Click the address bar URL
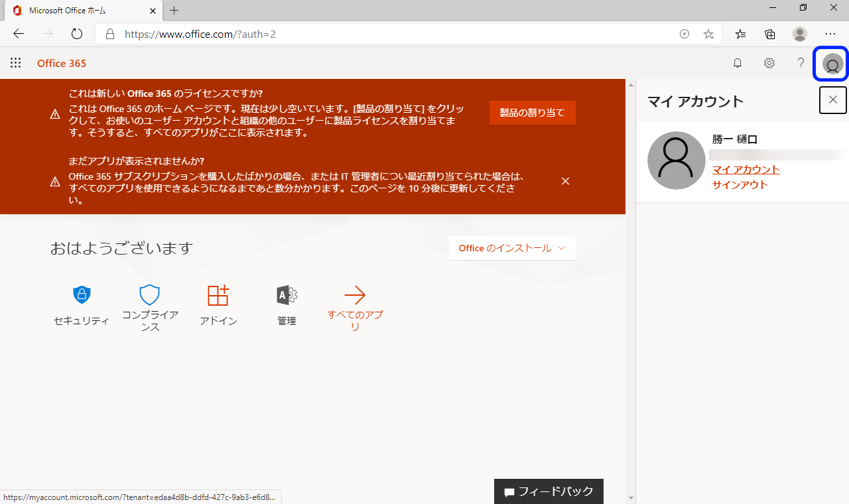The image size is (849, 504). tap(200, 34)
